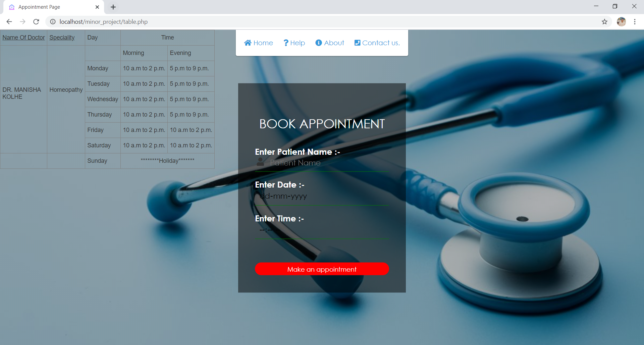Image resolution: width=644 pixels, height=345 pixels.
Task: Click the patient user icon in form
Action: tap(260, 162)
